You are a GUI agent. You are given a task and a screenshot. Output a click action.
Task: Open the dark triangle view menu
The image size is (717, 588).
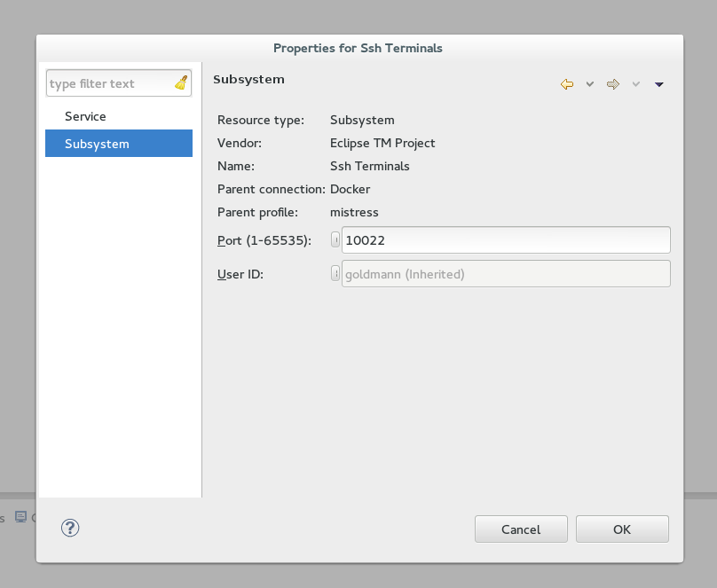click(659, 84)
